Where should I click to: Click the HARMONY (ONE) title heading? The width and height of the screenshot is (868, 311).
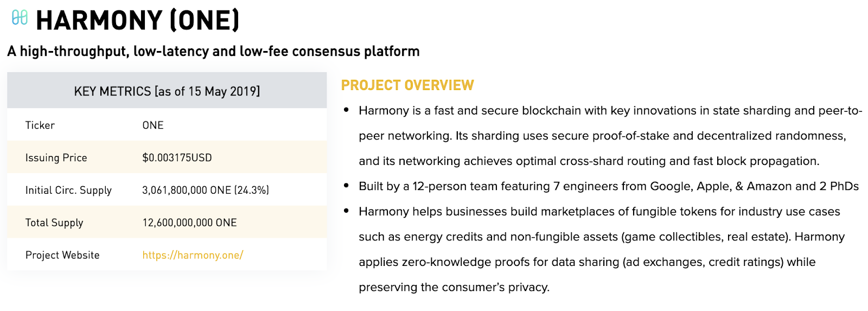[x=137, y=21]
